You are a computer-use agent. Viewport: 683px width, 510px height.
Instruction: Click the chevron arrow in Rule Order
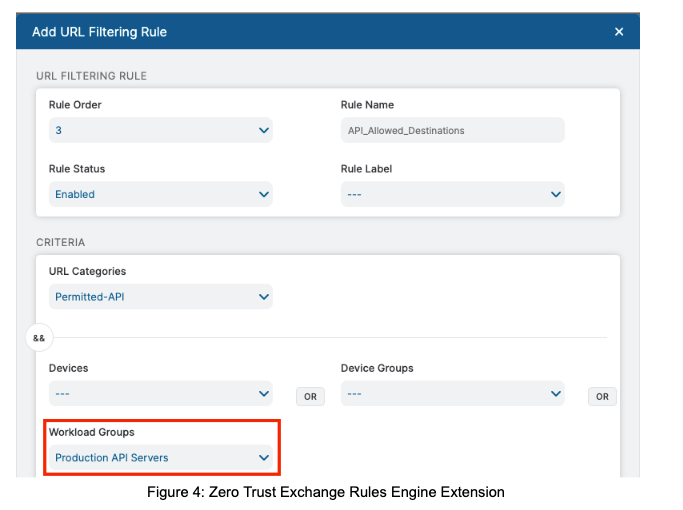pyautogui.click(x=264, y=130)
